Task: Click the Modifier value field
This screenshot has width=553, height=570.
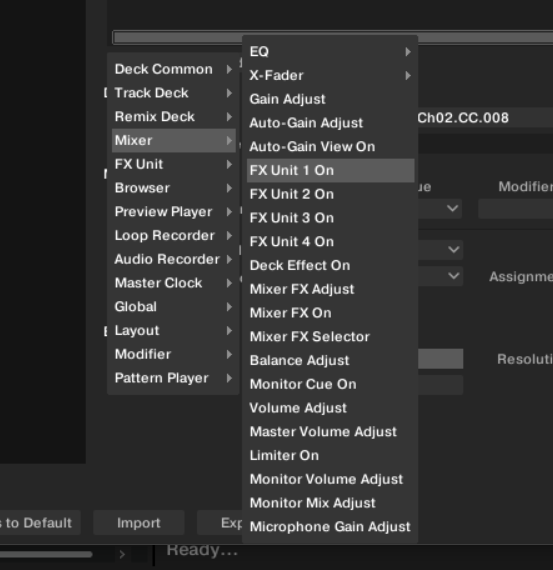Action: pyautogui.click(x=516, y=209)
